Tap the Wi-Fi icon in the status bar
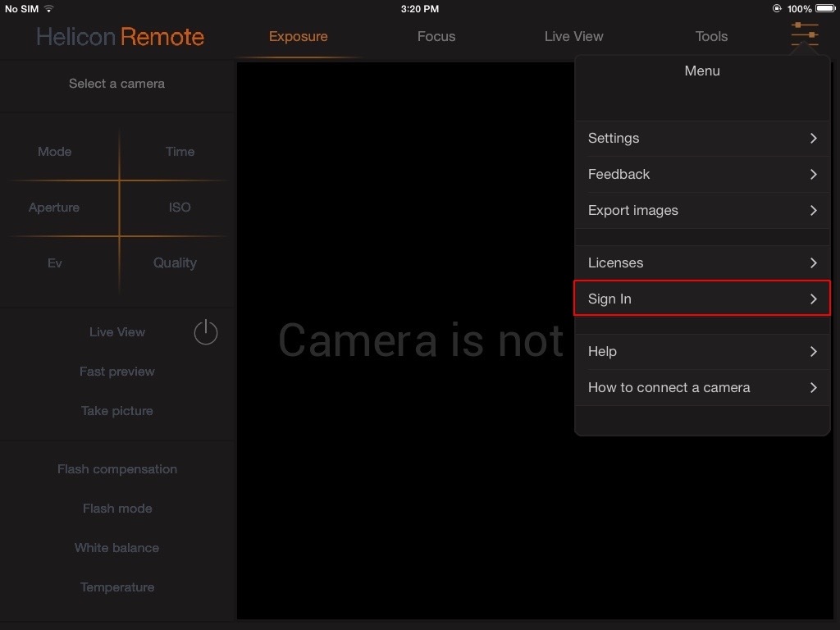The image size is (840, 630). click(47, 9)
